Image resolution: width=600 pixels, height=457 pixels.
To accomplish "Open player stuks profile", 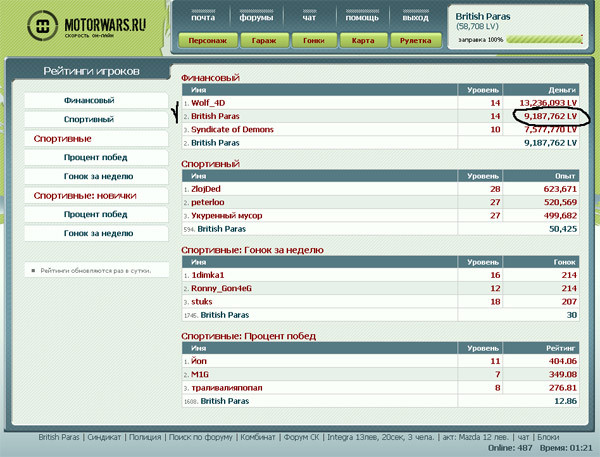I will (202, 302).
